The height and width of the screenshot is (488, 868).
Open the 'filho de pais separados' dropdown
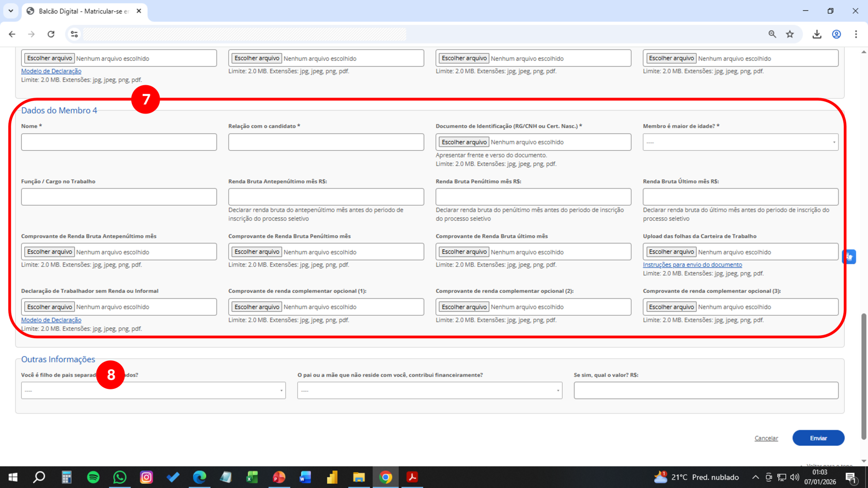click(x=153, y=391)
